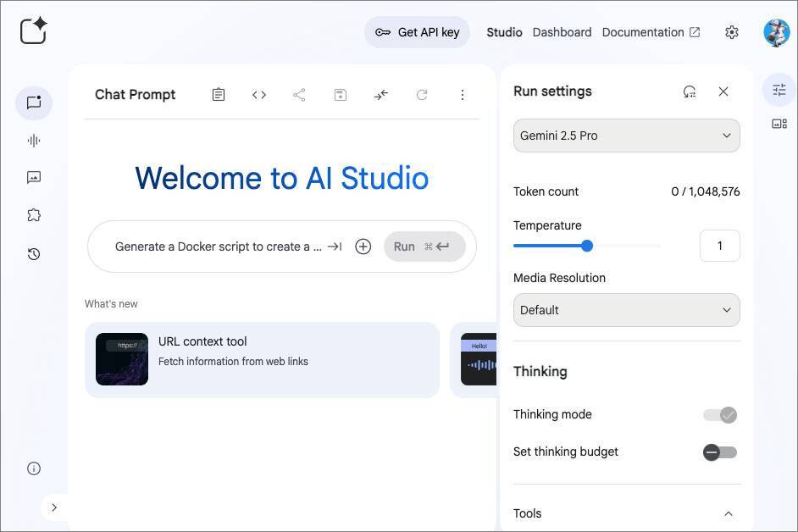Open the Gemini 2.5 Pro model dropdown
This screenshot has width=798, height=532.
pos(626,136)
